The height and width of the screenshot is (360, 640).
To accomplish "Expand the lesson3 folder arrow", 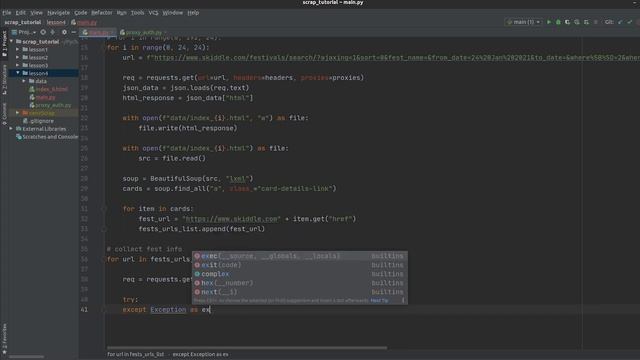I will coord(18,65).
